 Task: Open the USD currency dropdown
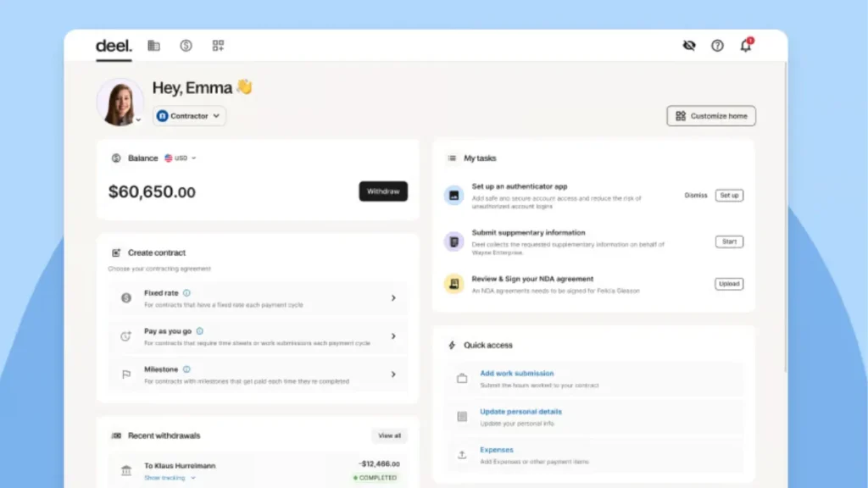(181, 158)
